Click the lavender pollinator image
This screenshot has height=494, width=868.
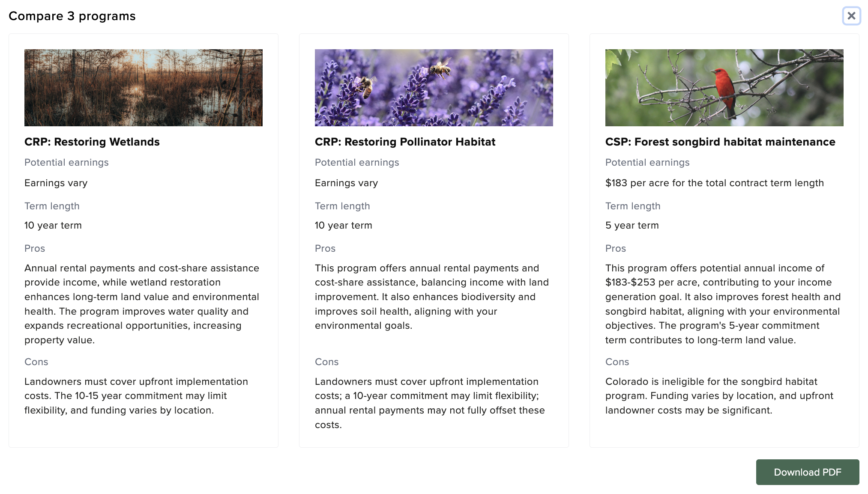click(434, 87)
